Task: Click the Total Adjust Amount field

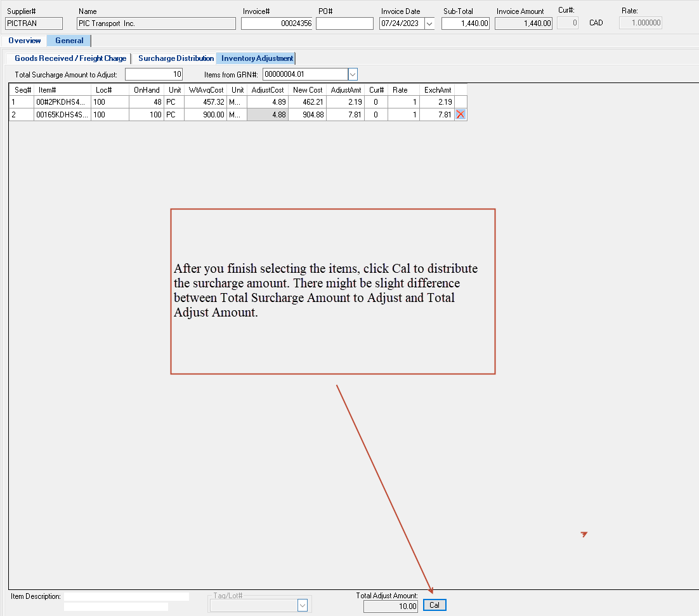Action: (391, 606)
